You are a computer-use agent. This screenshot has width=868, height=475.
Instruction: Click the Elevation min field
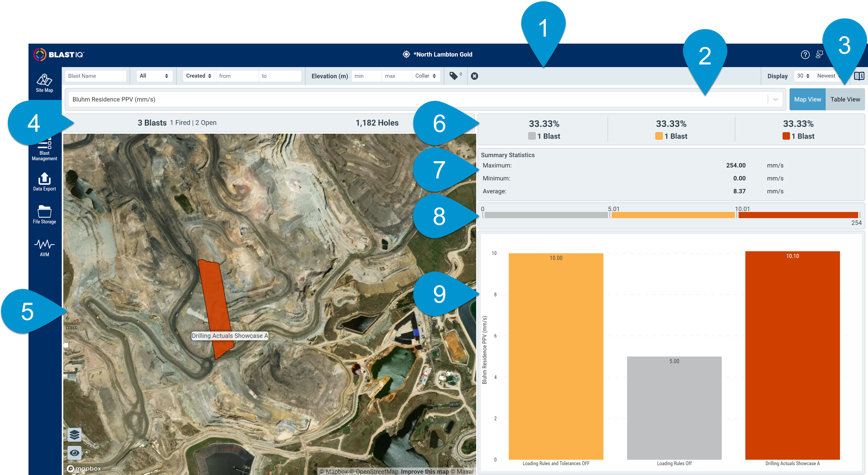click(x=366, y=76)
